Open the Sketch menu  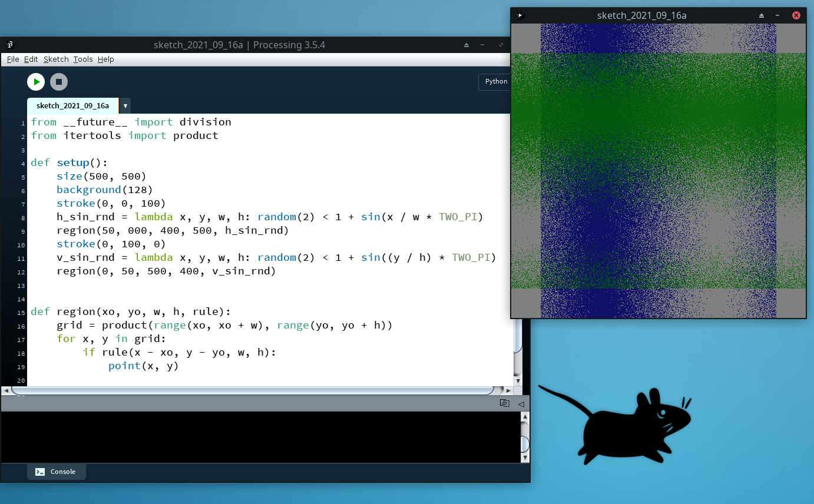coord(56,59)
